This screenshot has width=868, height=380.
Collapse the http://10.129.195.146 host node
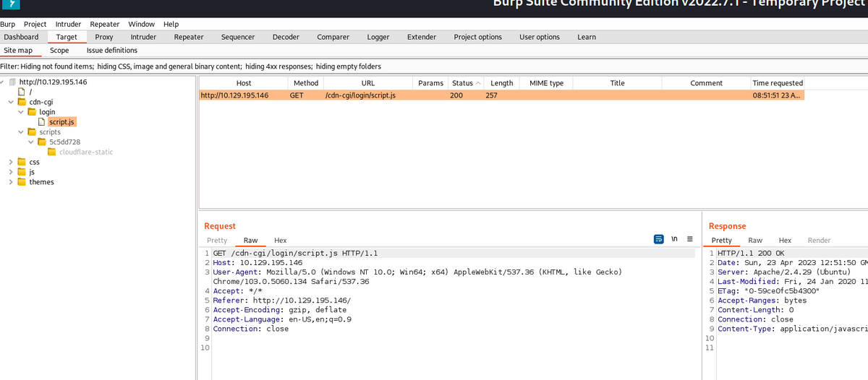coord(3,82)
